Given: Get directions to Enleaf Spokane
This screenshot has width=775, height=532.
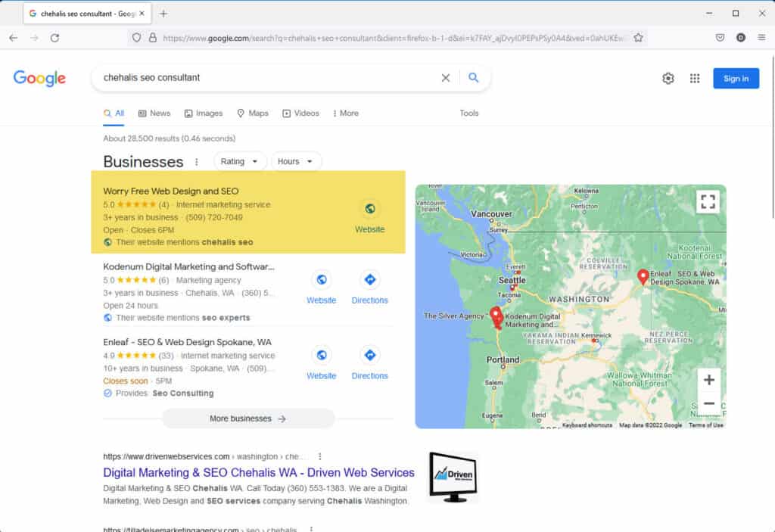Looking at the screenshot, I should 369,356.
